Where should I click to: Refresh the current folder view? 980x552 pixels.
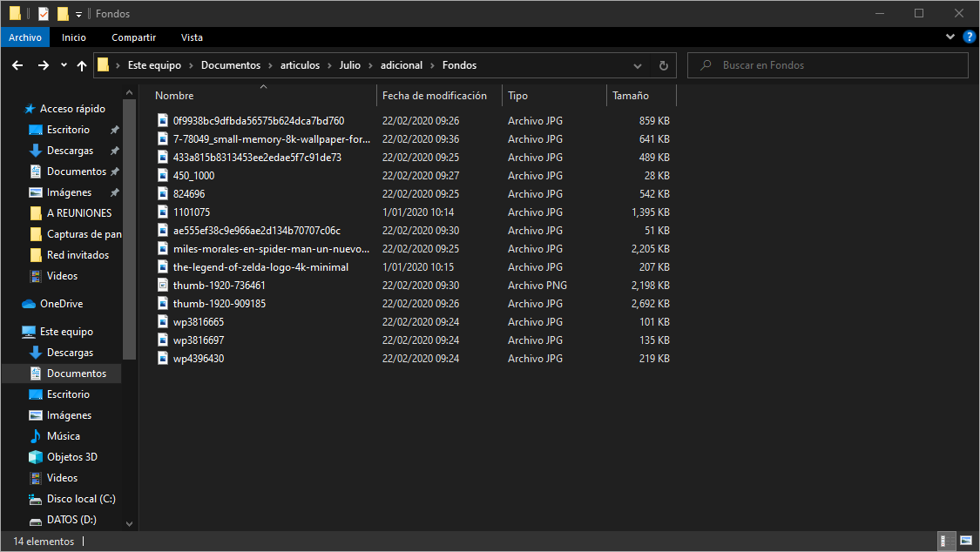click(x=664, y=65)
